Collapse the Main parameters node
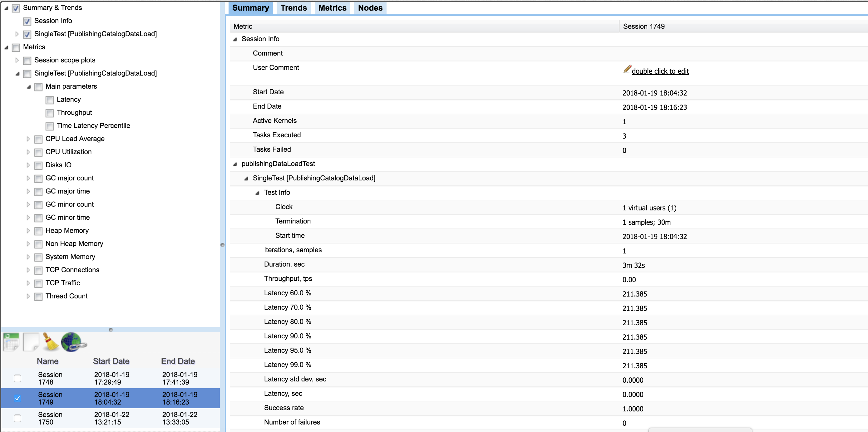This screenshot has width=868, height=432. click(x=29, y=87)
